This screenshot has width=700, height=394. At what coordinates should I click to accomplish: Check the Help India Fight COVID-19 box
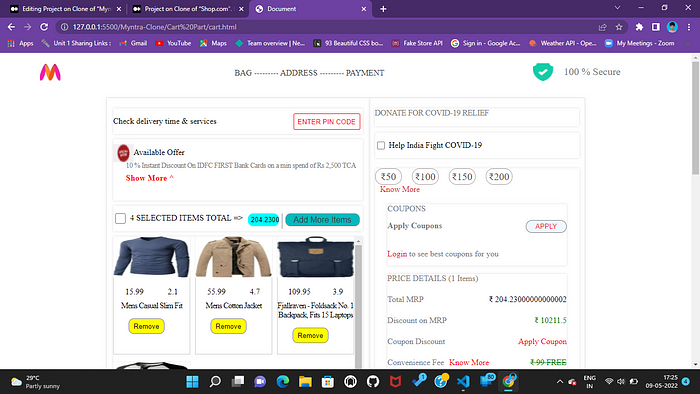point(381,145)
